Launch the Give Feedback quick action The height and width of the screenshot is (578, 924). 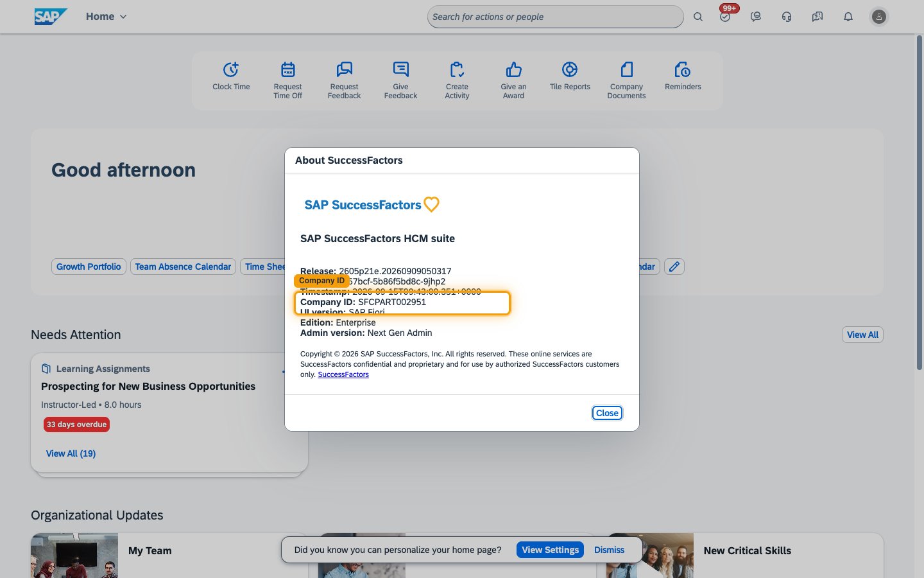[400, 81]
